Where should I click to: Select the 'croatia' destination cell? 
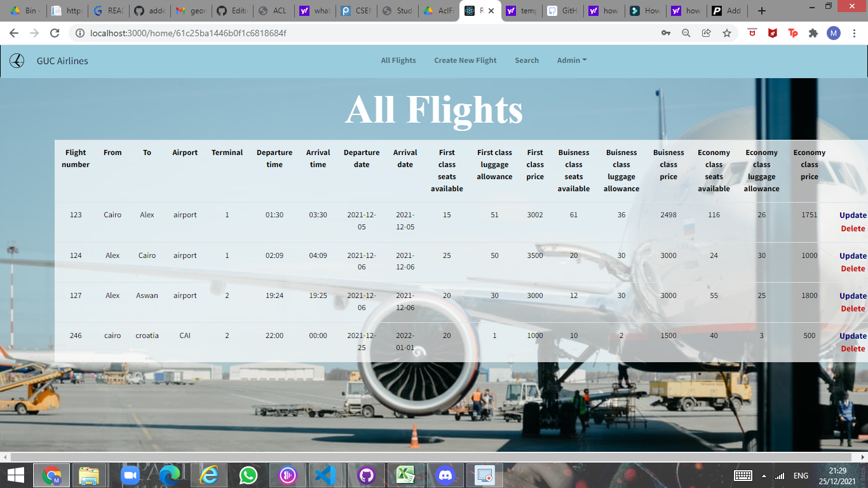(x=147, y=335)
